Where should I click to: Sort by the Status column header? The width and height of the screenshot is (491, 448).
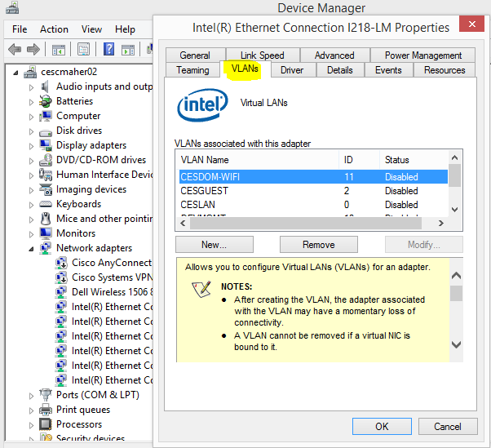point(414,160)
